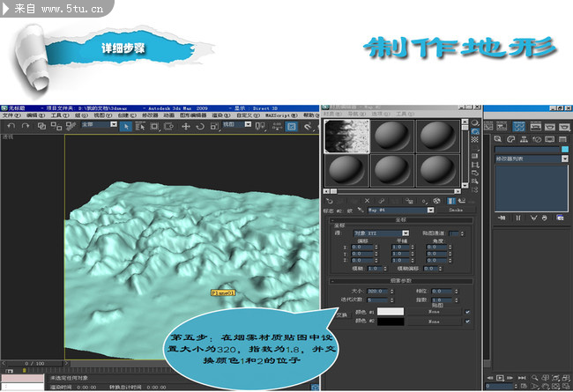This screenshot has width=573, height=392.
Task: Click the Undo arrow in main toolbar
Action: click(x=9, y=126)
